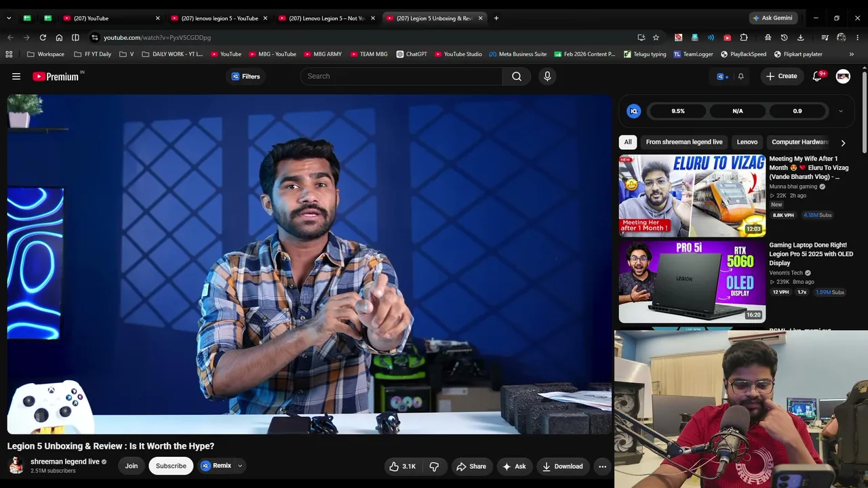Image resolution: width=868 pixels, height=488 pixels.
Task: Toggle the browser side panel icon
Action: [75, 37]
